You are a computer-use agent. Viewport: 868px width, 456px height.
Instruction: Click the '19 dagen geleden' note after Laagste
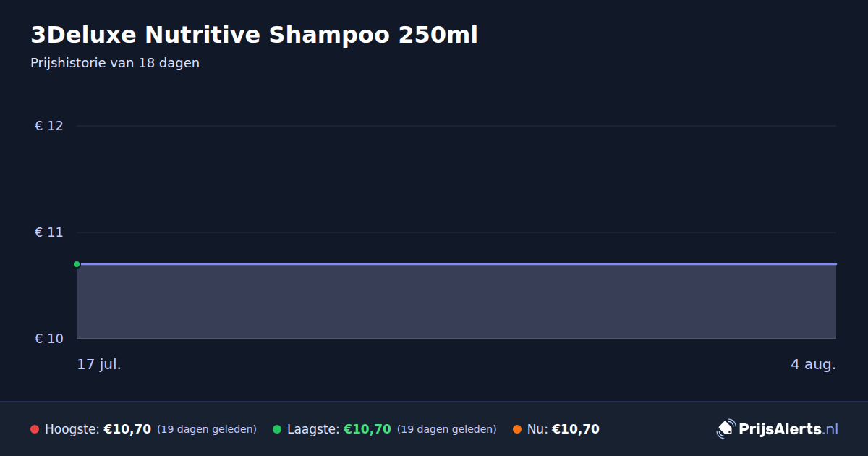pyautogui.click(x=447, y=429)
